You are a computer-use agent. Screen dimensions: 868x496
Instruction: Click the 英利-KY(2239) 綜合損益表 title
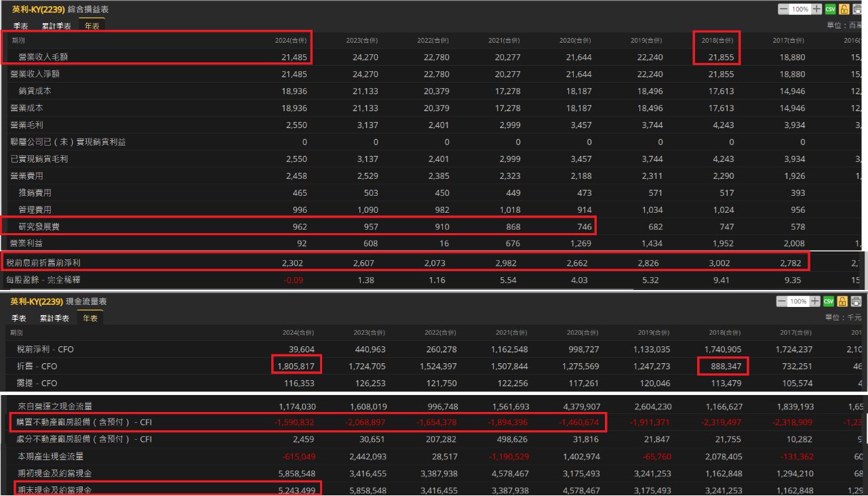60,9
